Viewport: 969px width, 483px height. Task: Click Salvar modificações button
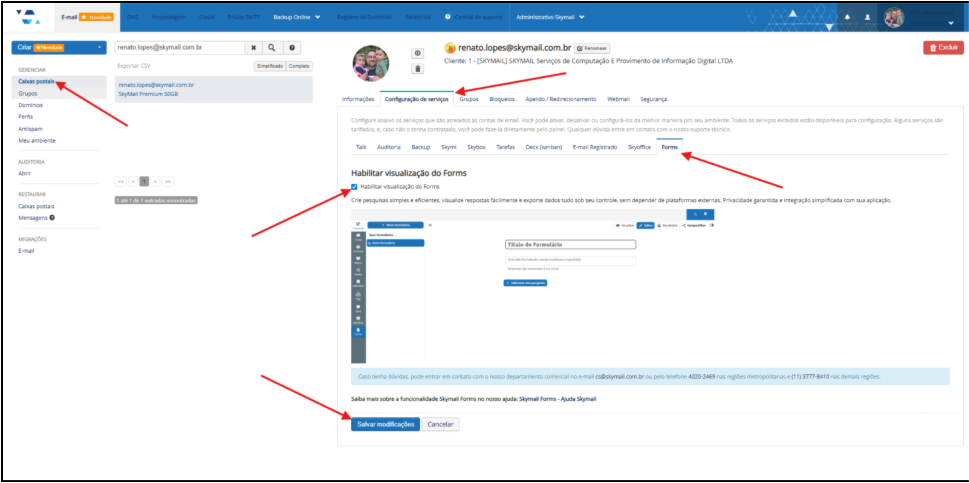[385, 424]
